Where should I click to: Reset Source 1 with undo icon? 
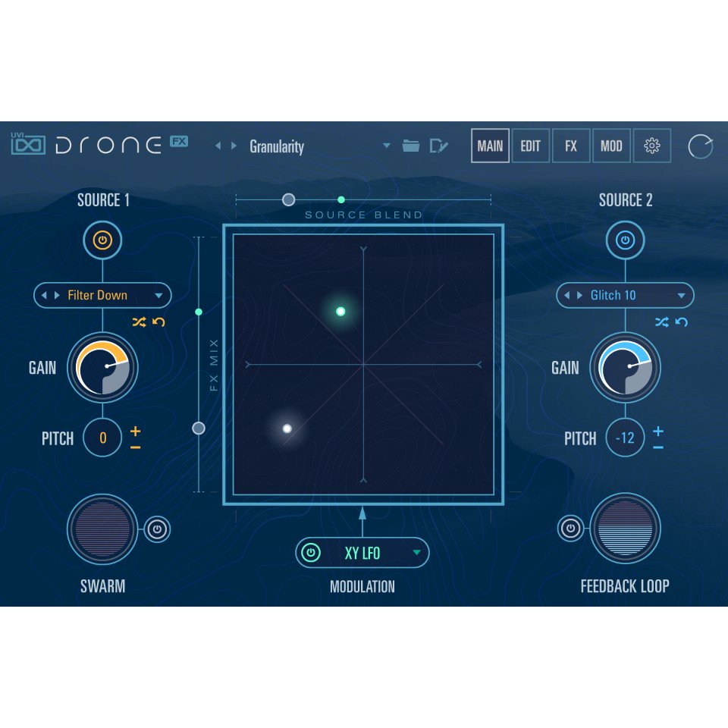pyautogui.click(x=158, y=322)
